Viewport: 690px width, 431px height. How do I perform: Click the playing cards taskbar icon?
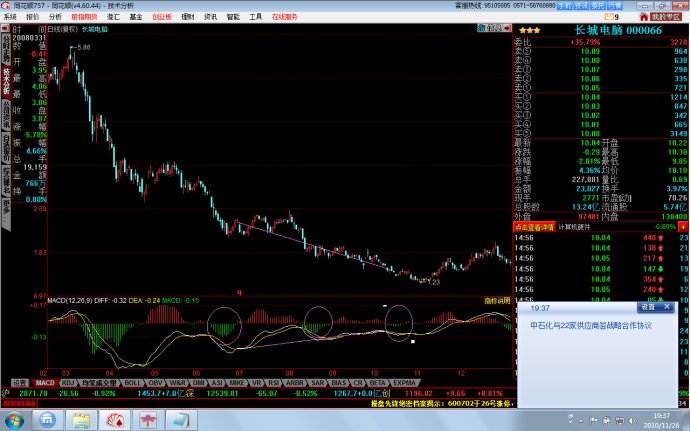tap(115, 420)
